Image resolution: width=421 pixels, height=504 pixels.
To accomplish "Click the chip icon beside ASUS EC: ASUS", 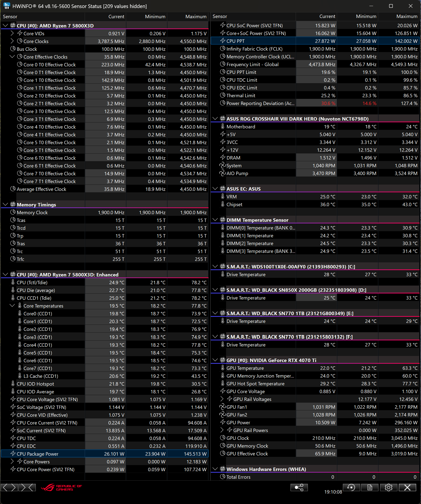I will pyautogui.click(x=222, y=189).
